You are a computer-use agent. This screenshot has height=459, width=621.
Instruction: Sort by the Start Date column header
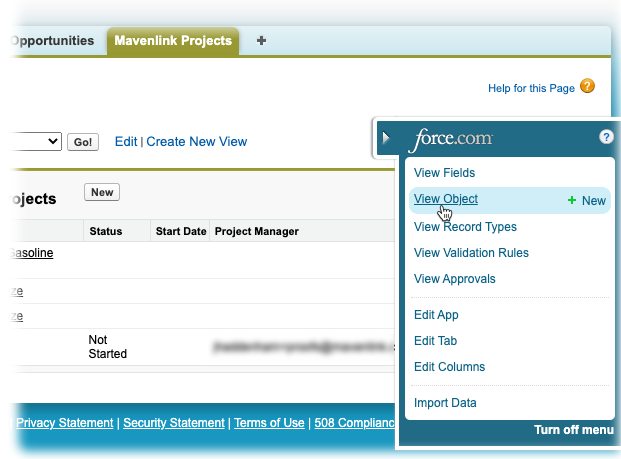pos(181,231)
